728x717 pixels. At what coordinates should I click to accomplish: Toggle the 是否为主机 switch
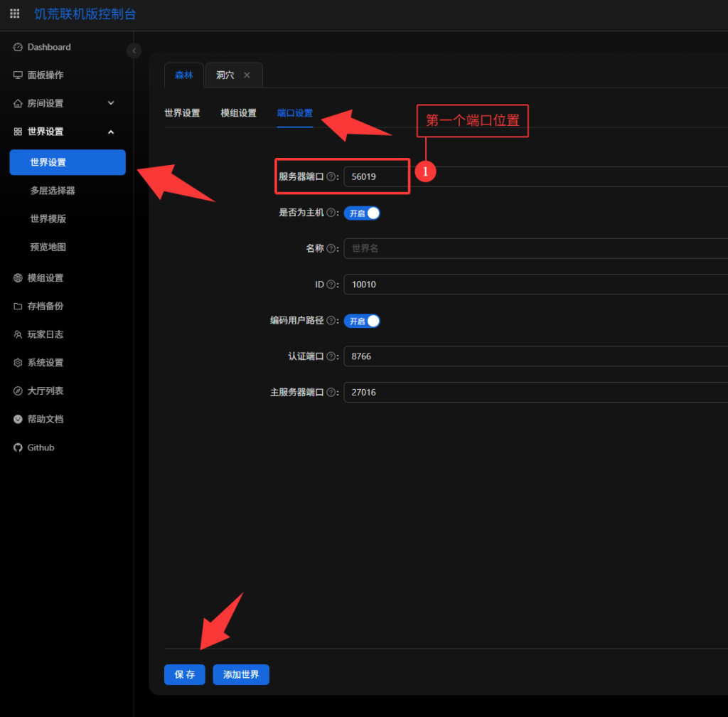pos(362,213)
